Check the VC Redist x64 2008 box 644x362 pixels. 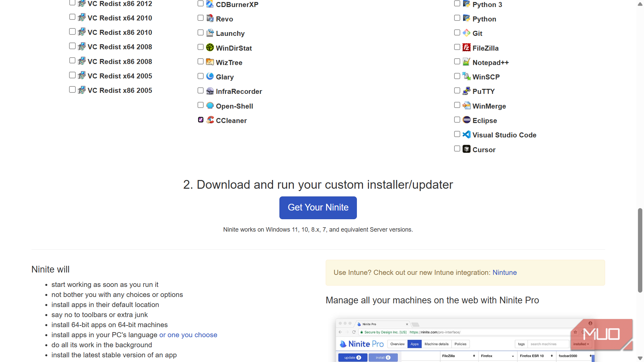click(72, 46)
